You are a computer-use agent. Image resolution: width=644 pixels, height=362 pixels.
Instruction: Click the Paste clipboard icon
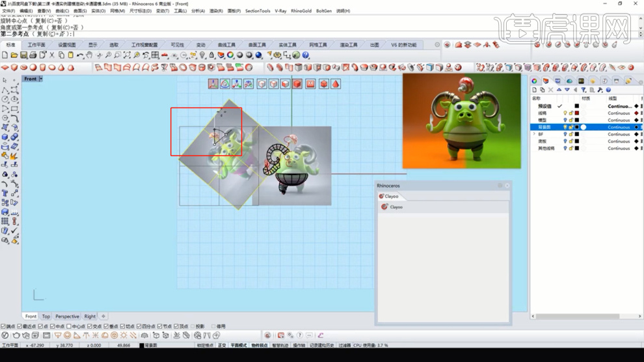point(71,55)
